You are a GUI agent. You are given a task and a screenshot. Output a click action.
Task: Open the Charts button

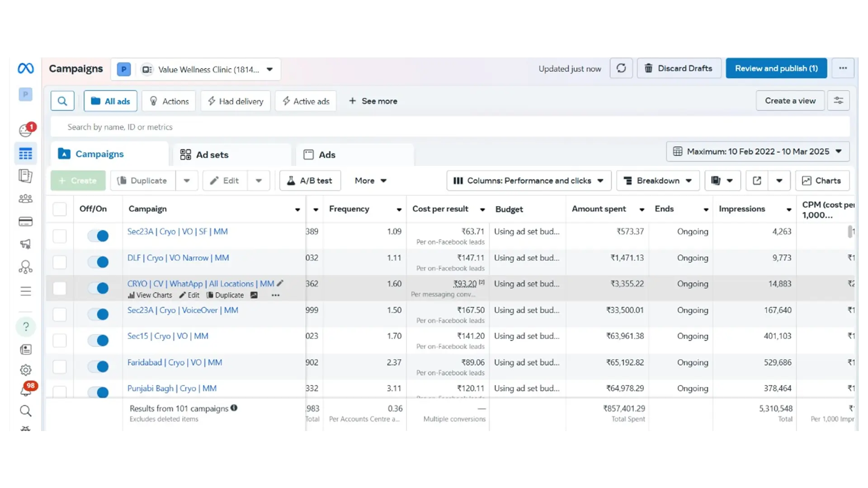click(x=822, y=181)
